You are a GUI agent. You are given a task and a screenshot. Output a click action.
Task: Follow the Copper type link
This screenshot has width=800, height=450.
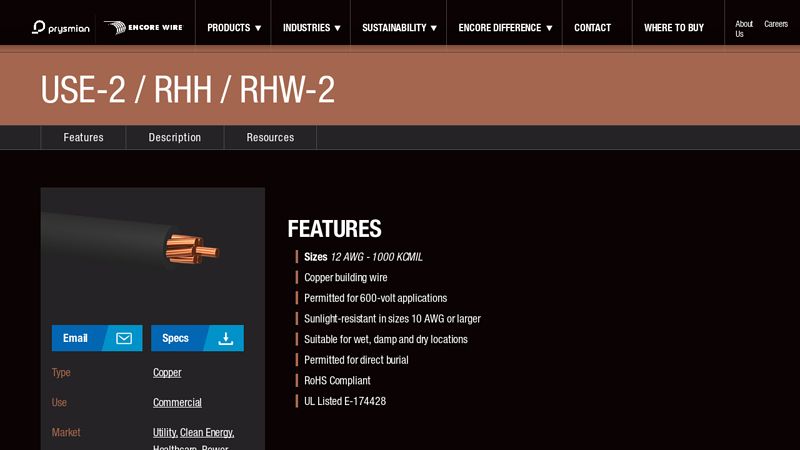tap(167, 372)
